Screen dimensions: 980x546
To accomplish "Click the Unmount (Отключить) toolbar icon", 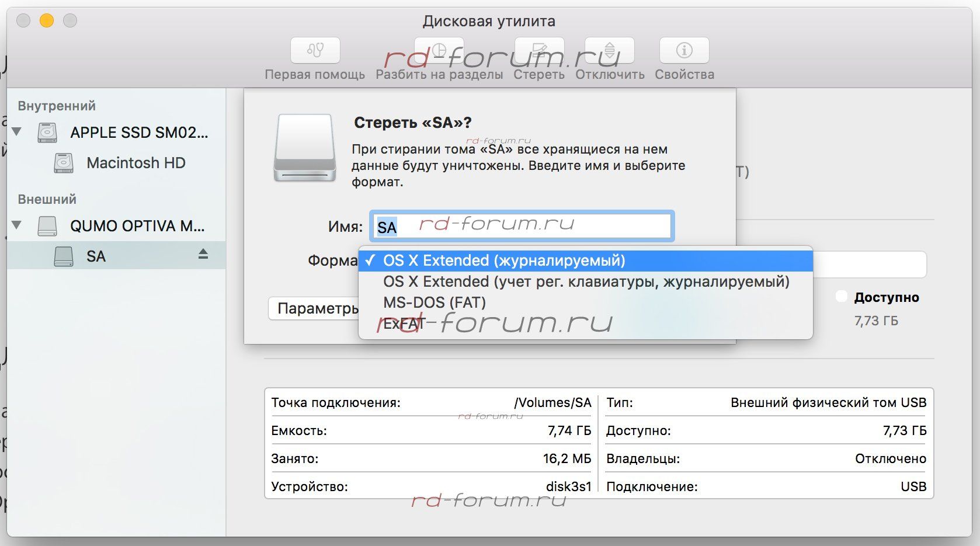I will [609, 51].
